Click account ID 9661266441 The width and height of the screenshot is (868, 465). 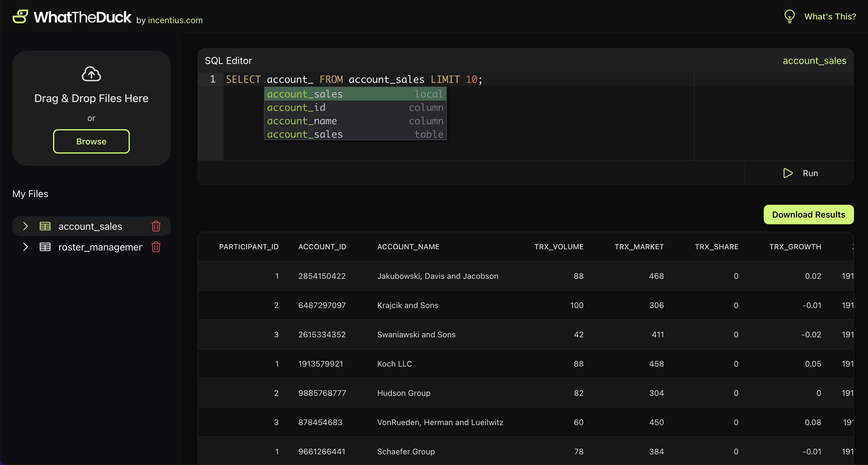tap(322, 452)
